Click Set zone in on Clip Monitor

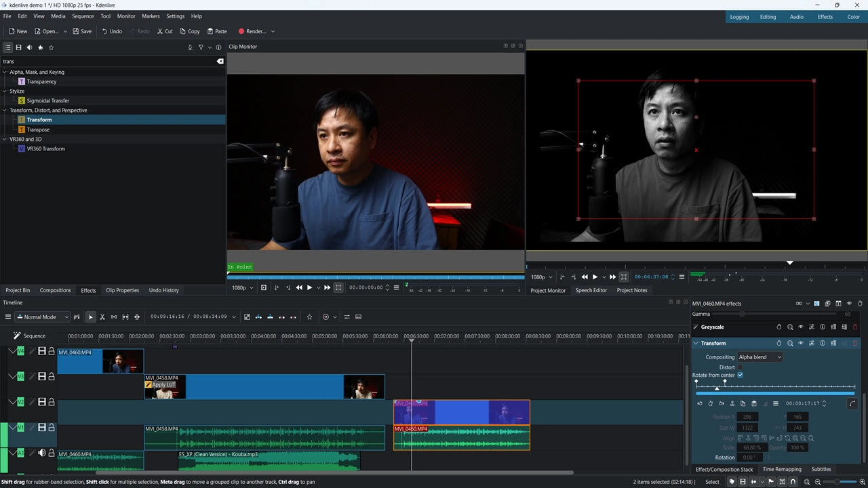coord(276,287)
